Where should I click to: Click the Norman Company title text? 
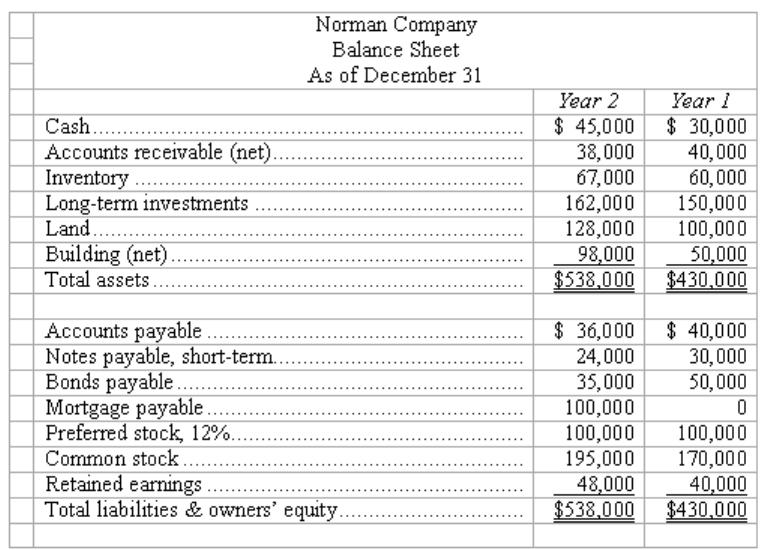pyautogui.click(x=396, y=25)
